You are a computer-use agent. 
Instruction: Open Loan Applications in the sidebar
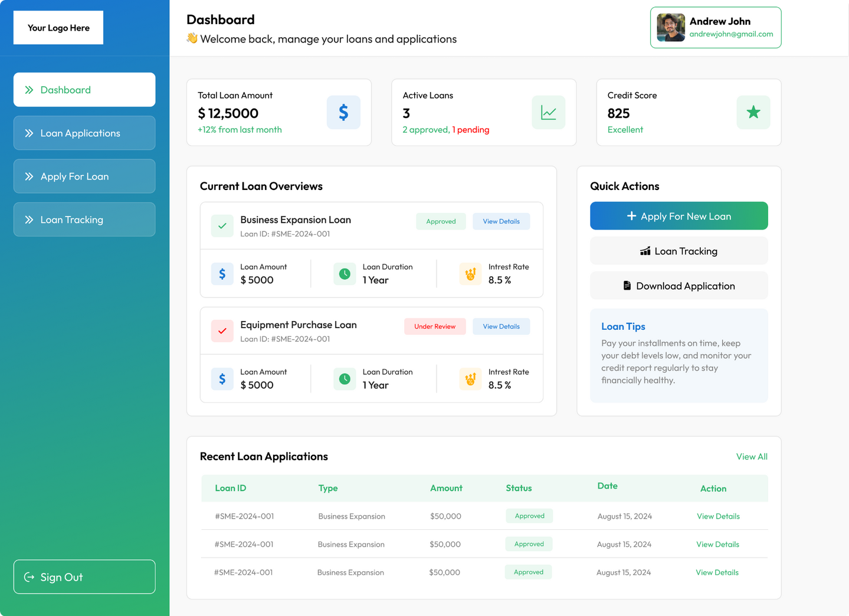click(x=84, y=133)
